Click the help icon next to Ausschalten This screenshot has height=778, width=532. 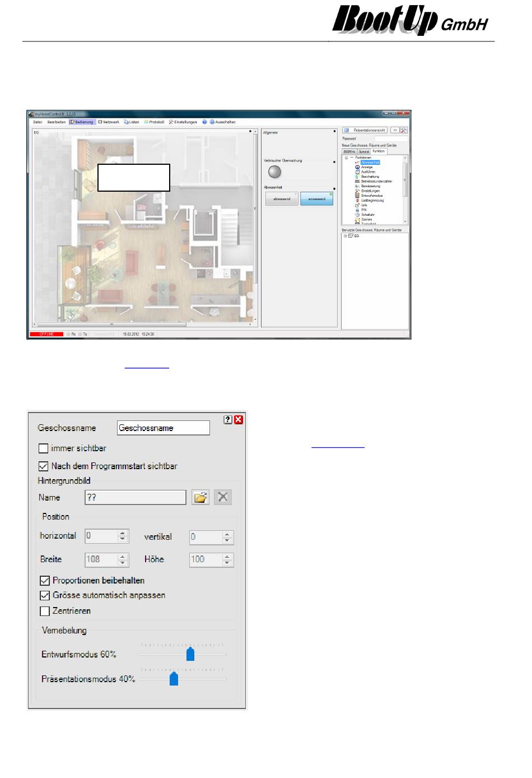(205, 122)
